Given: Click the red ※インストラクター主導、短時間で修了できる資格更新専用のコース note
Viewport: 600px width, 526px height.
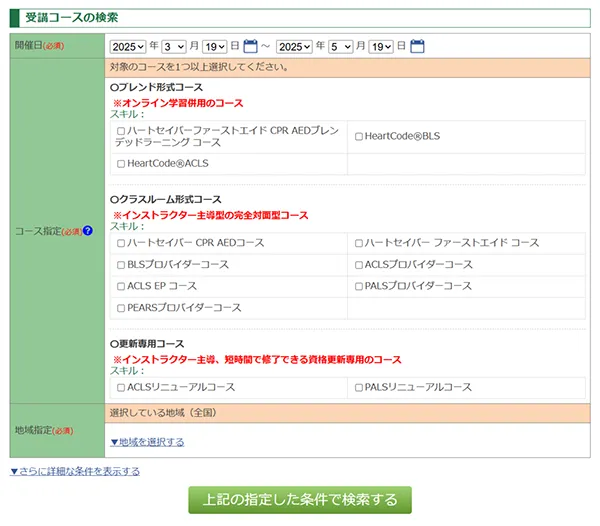Looking at the screenshot, I should 257,360.
